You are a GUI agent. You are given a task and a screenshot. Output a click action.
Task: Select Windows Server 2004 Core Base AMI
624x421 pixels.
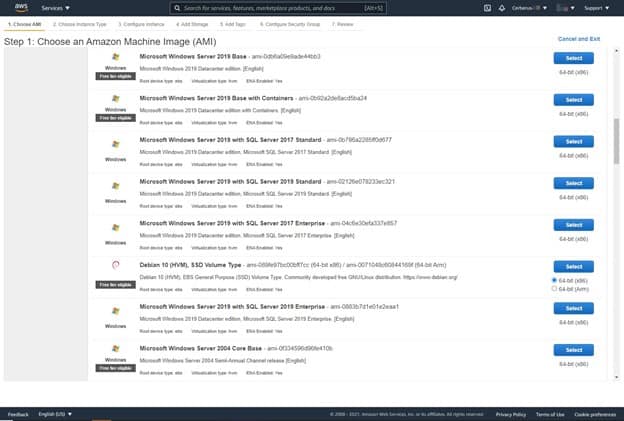click(573, 350)
